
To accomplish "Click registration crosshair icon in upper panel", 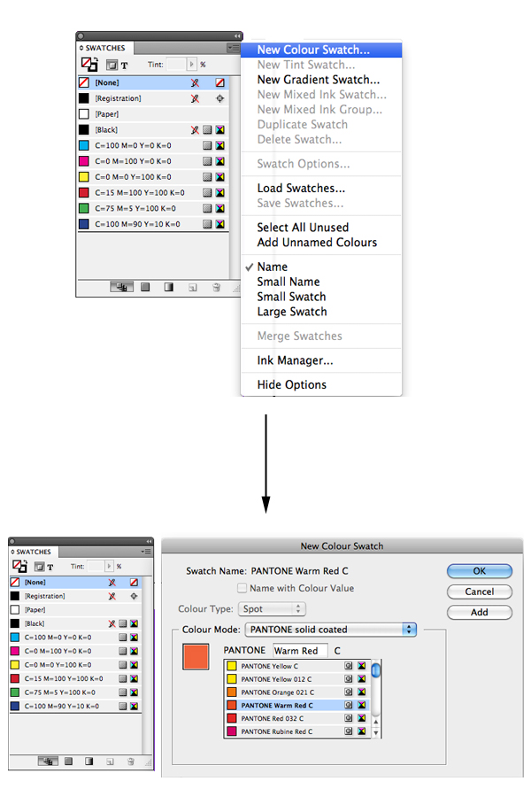I will pos(220,98).
